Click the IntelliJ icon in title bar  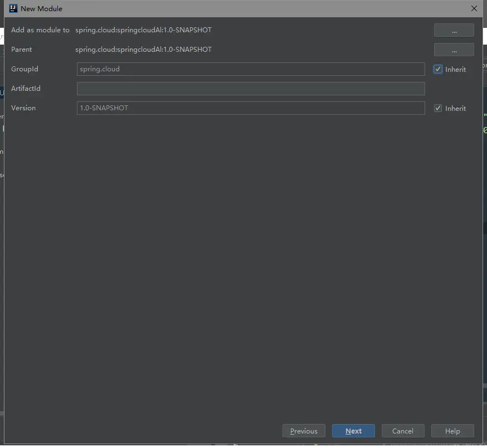(13, 8)
